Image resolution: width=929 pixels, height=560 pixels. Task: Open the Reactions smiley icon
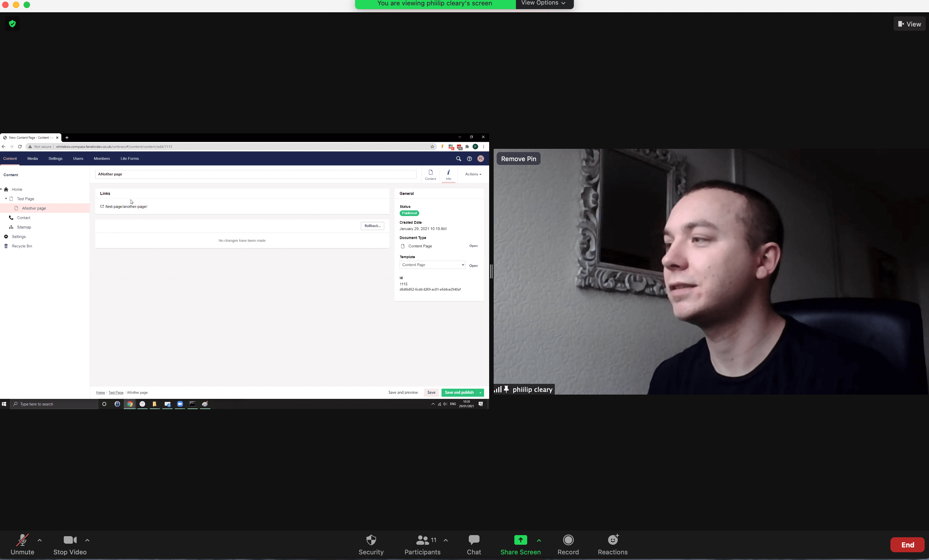613,540
